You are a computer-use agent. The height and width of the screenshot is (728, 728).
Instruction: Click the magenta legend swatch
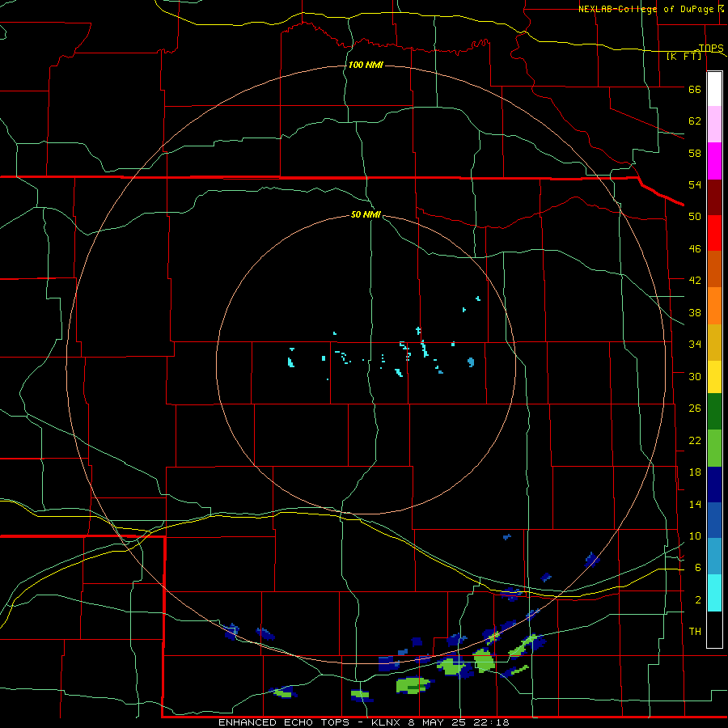tap(714, 161)
